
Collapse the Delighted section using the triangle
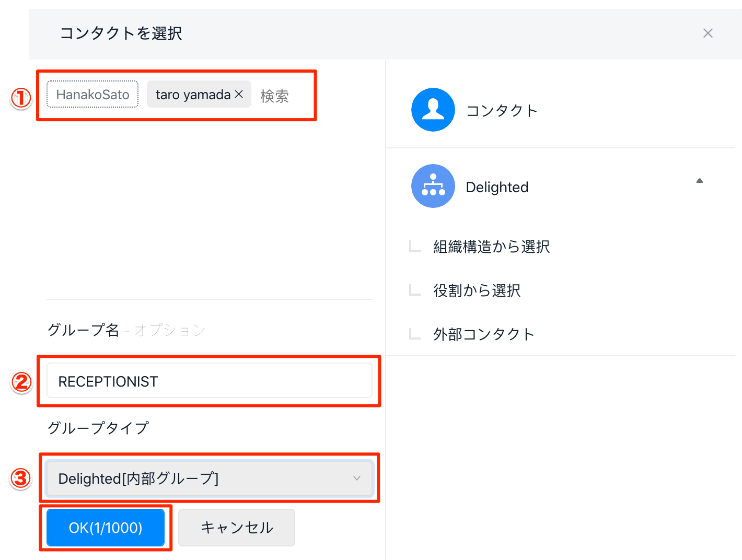[699, 181]
